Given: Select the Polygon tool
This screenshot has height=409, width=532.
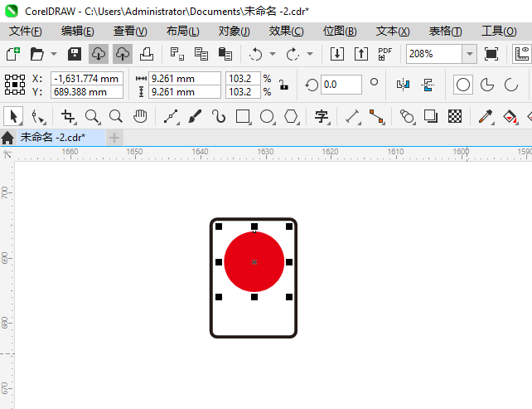Looking at the screenshot, I should tap(291, 117).
